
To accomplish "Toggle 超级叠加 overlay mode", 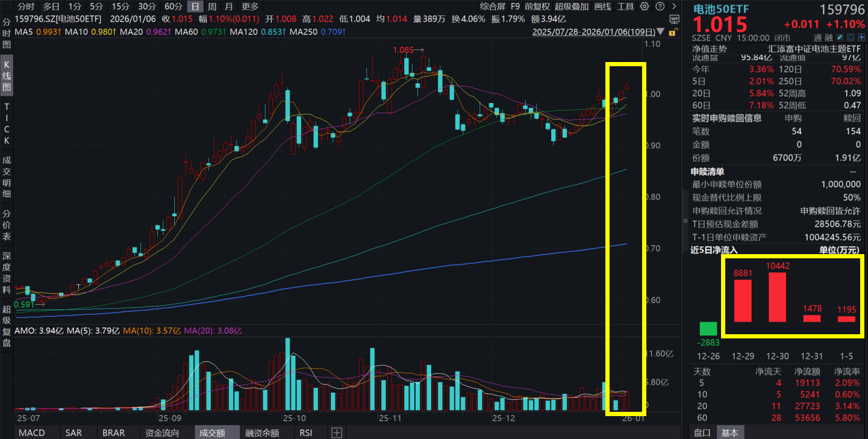I will point(572,6).
